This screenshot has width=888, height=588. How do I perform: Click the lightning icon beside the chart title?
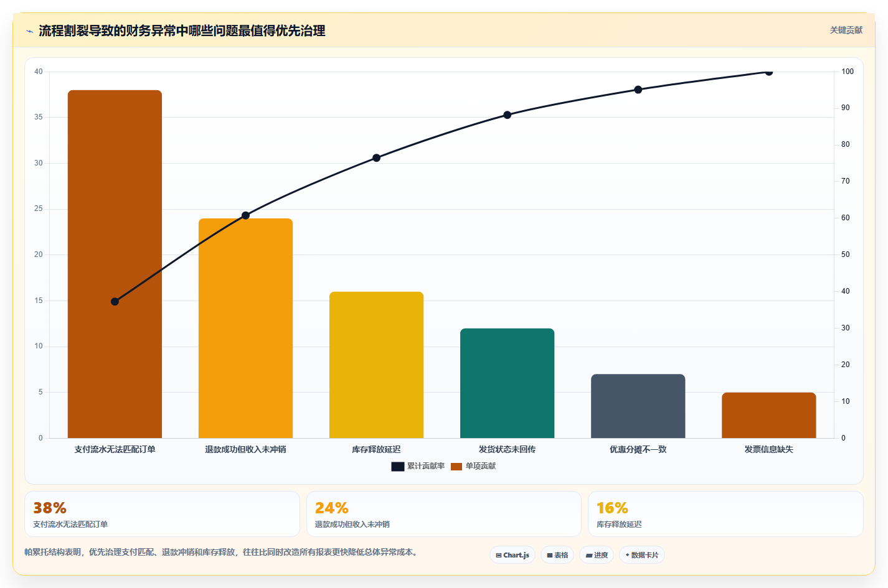(29, 31)
